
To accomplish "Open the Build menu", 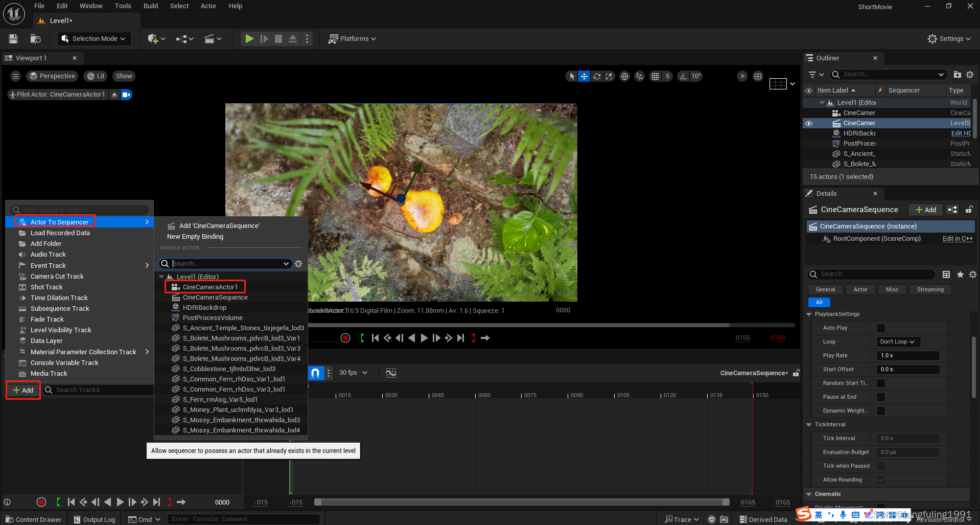I will point(150,6).
